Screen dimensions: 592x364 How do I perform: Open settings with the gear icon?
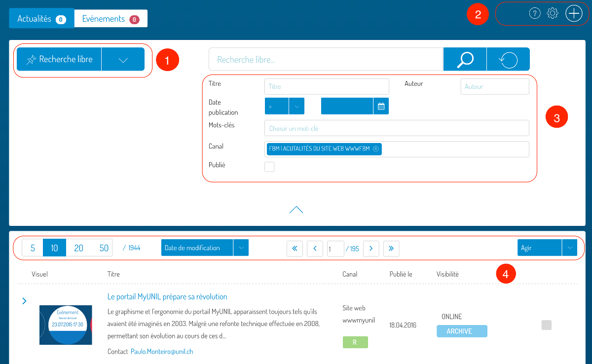pyautogui.click(x=553, y=13)
